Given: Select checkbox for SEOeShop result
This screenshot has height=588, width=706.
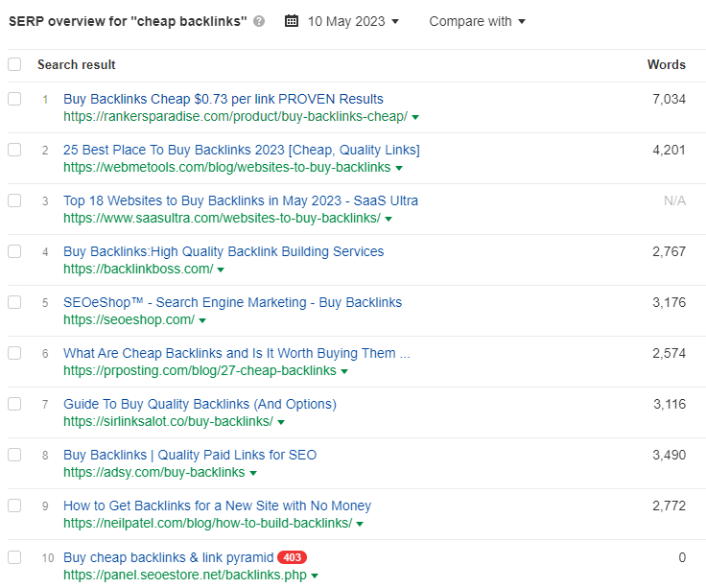Looking at the screenshot, I should [x=14, y=302].
